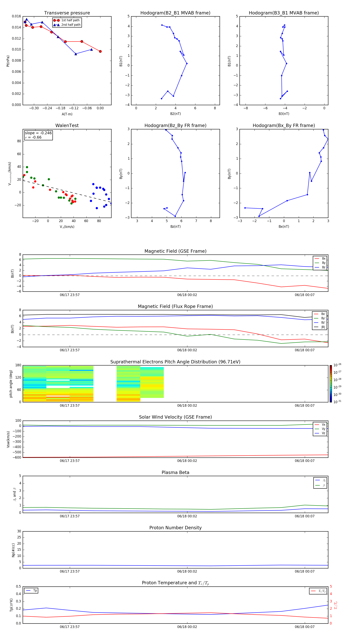The height and width of the screenshot is (644, 351).
Task: Click the "Hodogram(B2_B1 MVAB frame)" title
Action: tap(175, 13)
